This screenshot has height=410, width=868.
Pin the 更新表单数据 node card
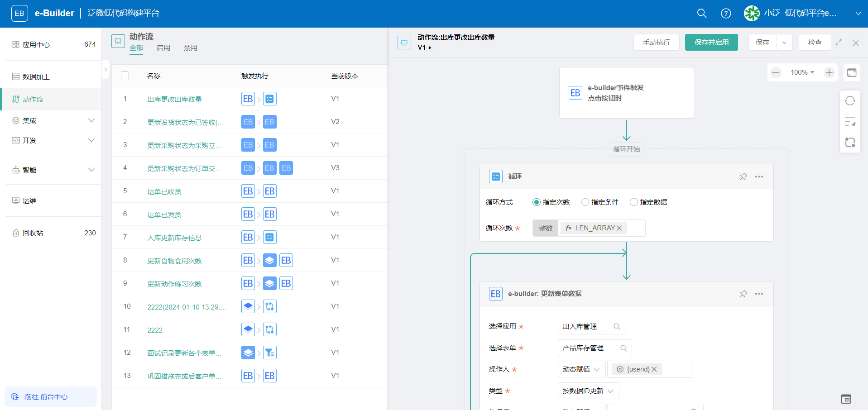point(743,294)
